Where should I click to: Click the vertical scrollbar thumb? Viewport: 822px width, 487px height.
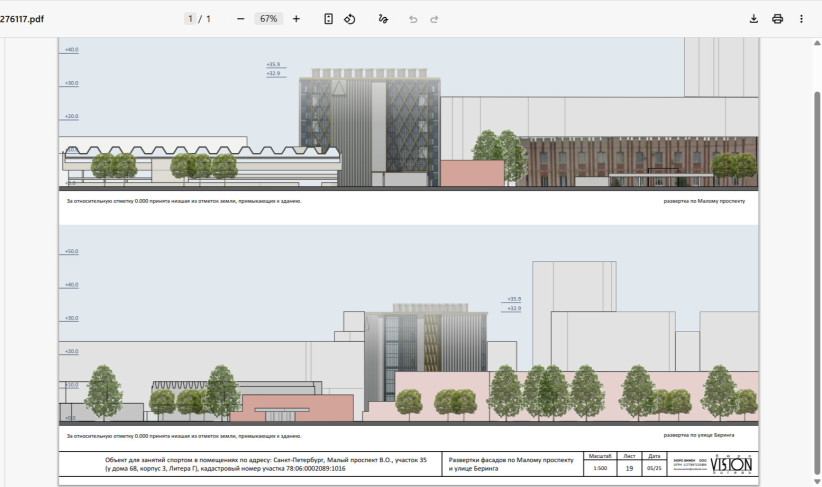pos(817,283)
